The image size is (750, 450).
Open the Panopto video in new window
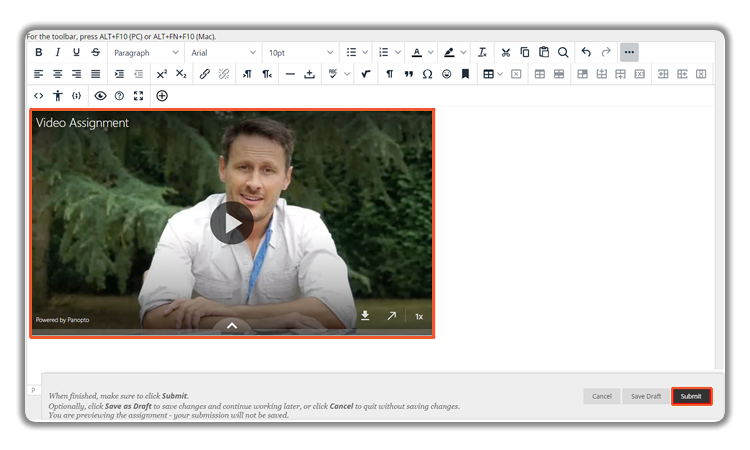392,316
